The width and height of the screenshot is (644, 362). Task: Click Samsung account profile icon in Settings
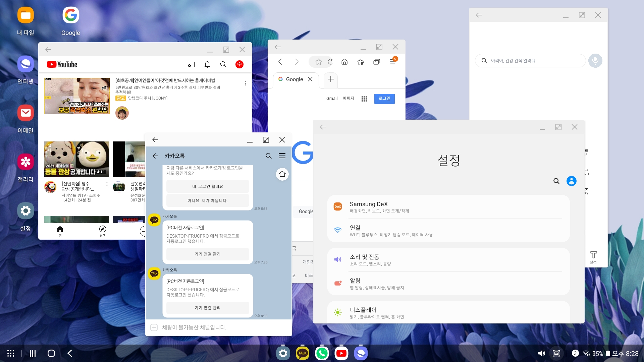571,181
